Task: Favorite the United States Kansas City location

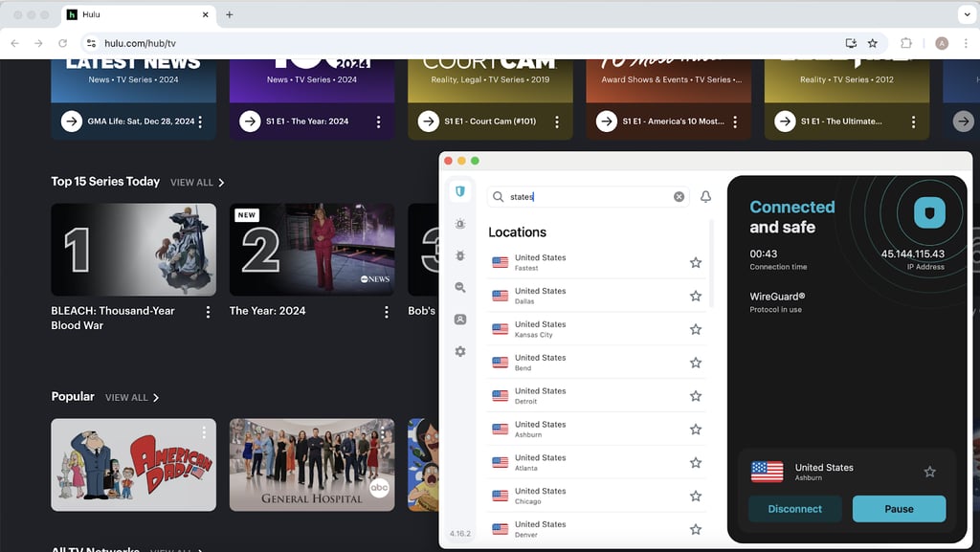Action: 696,329
